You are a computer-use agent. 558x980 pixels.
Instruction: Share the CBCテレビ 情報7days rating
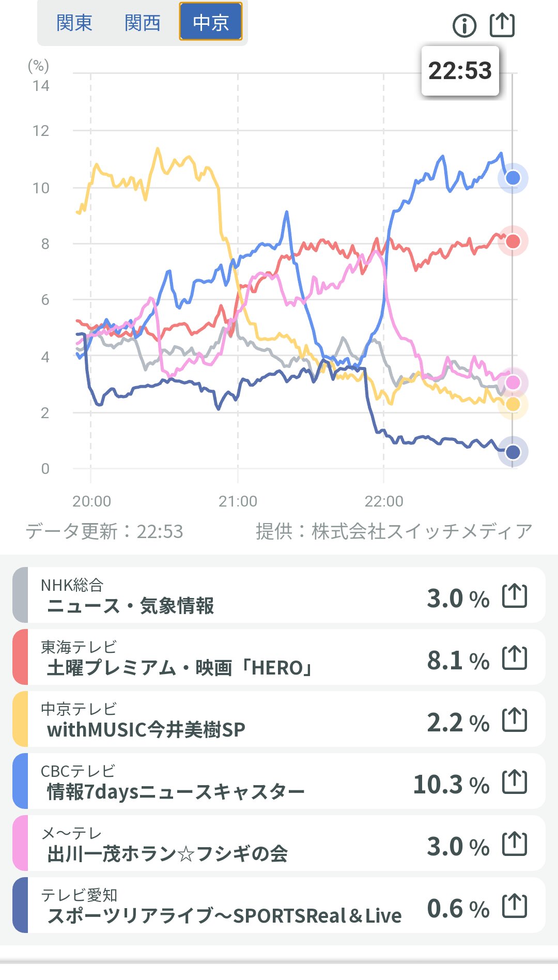pyautogui.click(x=515, y=782)
